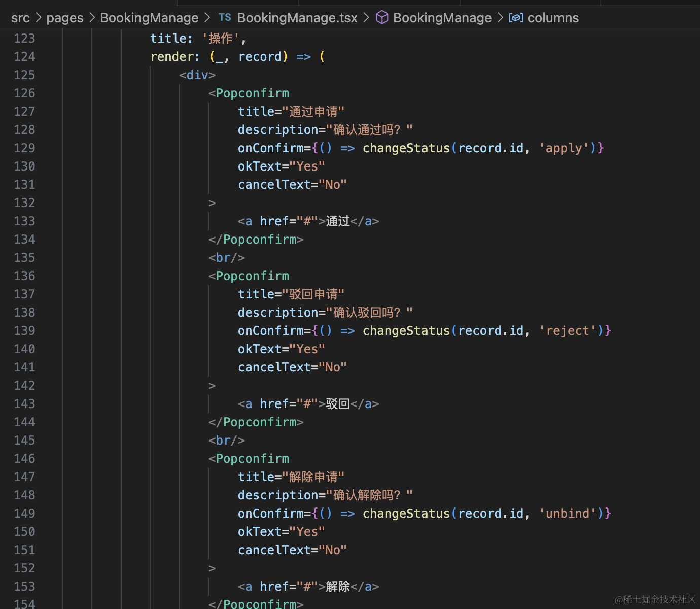700x609 pixels.
Task: Click the TS file icon in breadcrumb
Action: 225,18
